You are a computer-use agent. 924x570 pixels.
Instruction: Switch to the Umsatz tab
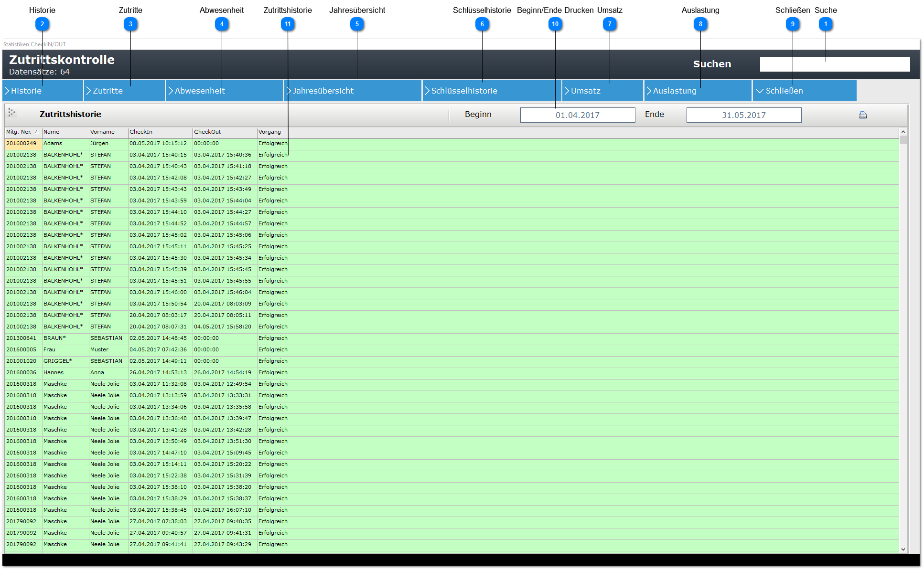603,91
